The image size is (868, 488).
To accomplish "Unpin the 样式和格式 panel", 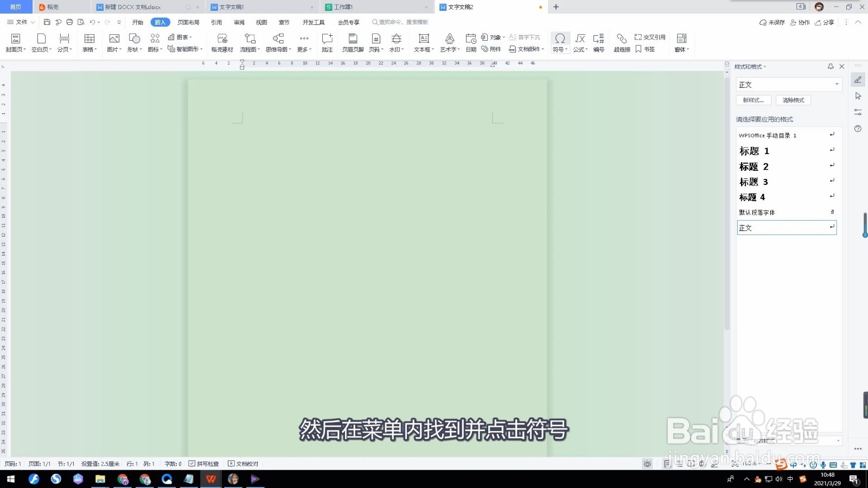I will coord(831,66).
